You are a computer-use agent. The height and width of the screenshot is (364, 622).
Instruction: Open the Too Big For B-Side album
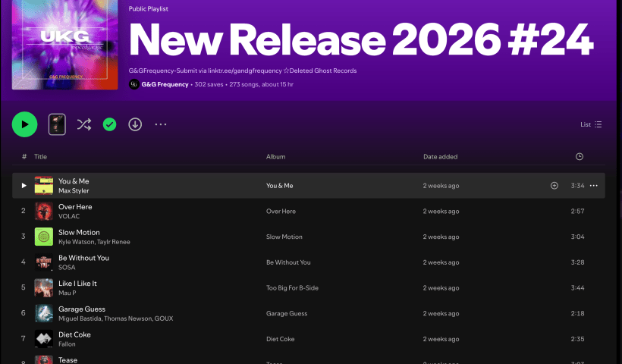point(293,288)
